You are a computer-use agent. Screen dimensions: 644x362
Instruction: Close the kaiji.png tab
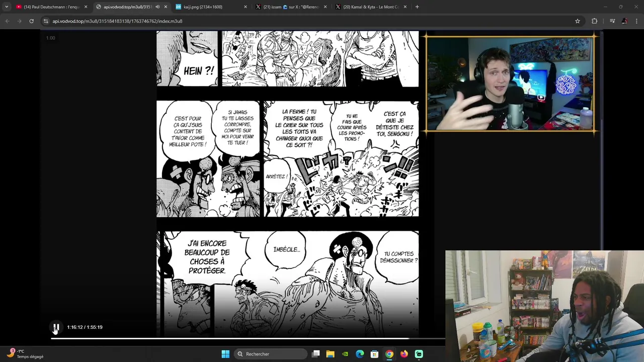246,7
